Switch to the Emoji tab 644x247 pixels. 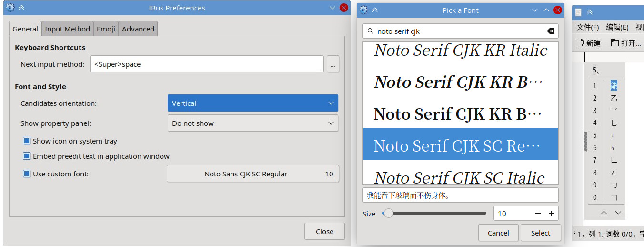106,29
